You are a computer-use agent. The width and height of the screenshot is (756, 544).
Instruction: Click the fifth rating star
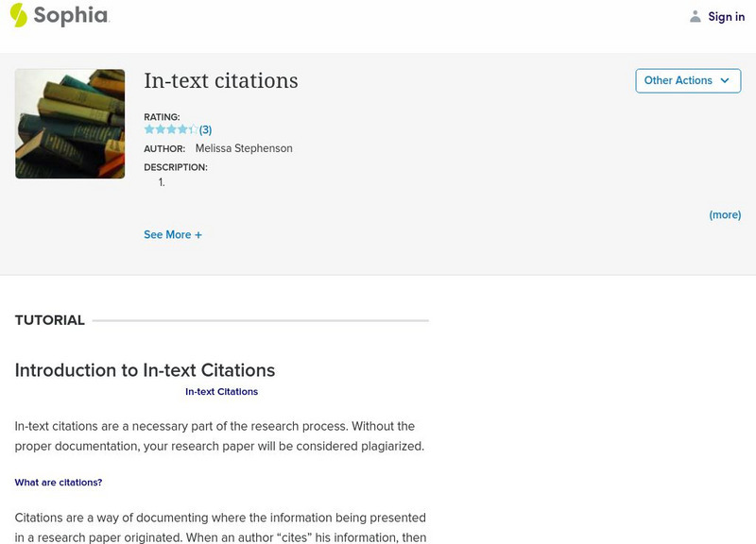click(x=193, y=129)
